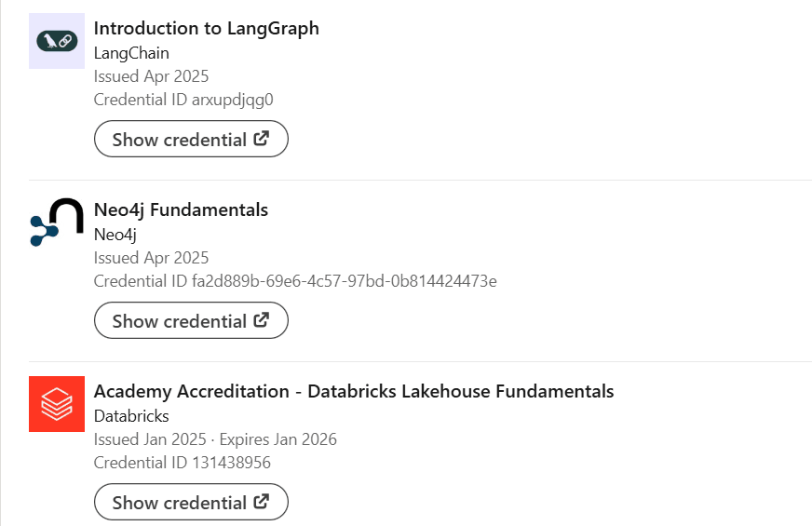This screenshot has width=812, height=526.
Task: Open the LangGraph credential external-link icon
Action: click(261, 139)
